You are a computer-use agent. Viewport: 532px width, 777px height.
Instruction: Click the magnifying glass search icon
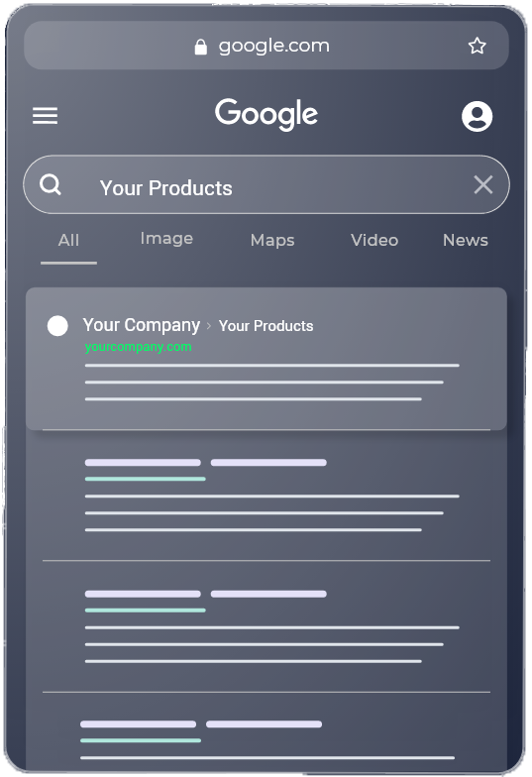tap(51, 184)
